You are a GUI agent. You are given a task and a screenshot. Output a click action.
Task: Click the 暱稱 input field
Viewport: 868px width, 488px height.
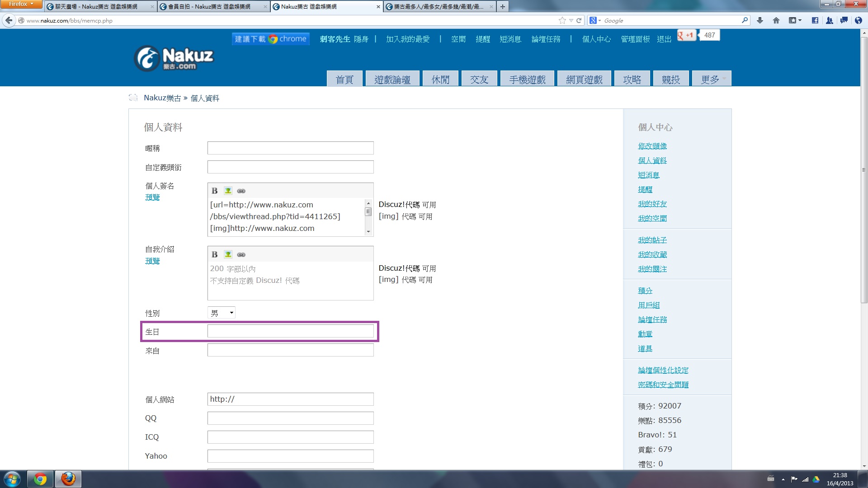pyautogui.click(x=290, y=148)
